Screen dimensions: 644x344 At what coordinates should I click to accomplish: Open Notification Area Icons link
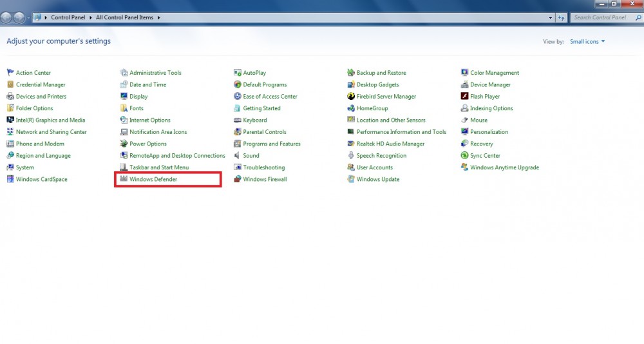click(x=158, y=132)
